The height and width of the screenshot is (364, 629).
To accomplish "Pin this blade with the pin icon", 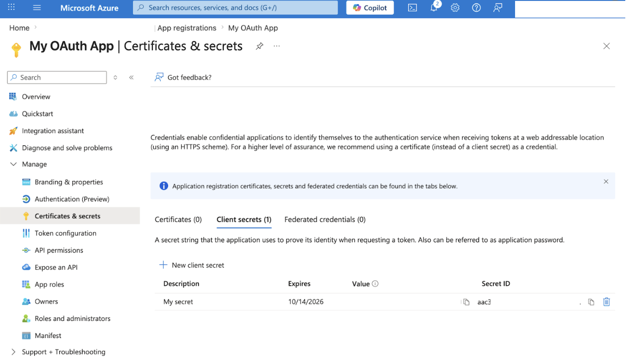I will click(259, 46).
